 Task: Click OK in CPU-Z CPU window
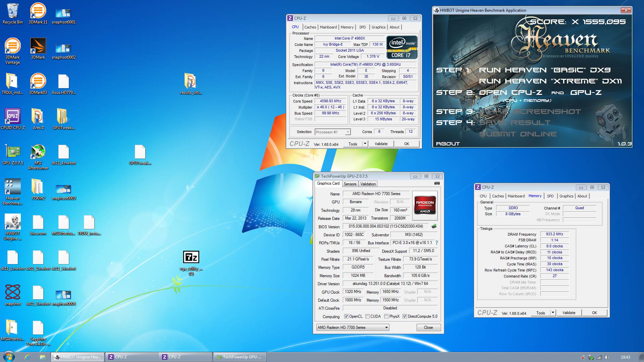(x=407, y=144)
